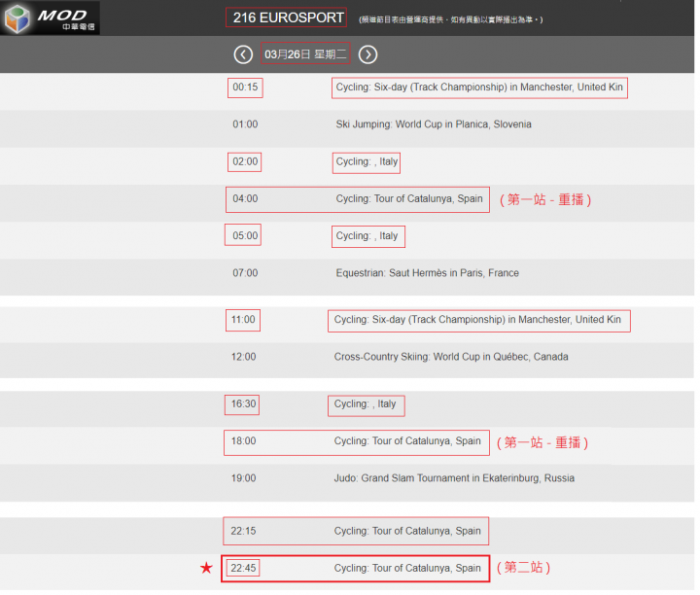
Task: Open 00:15 Cycling Six-day Manchester program
Action: pos(479,87)
